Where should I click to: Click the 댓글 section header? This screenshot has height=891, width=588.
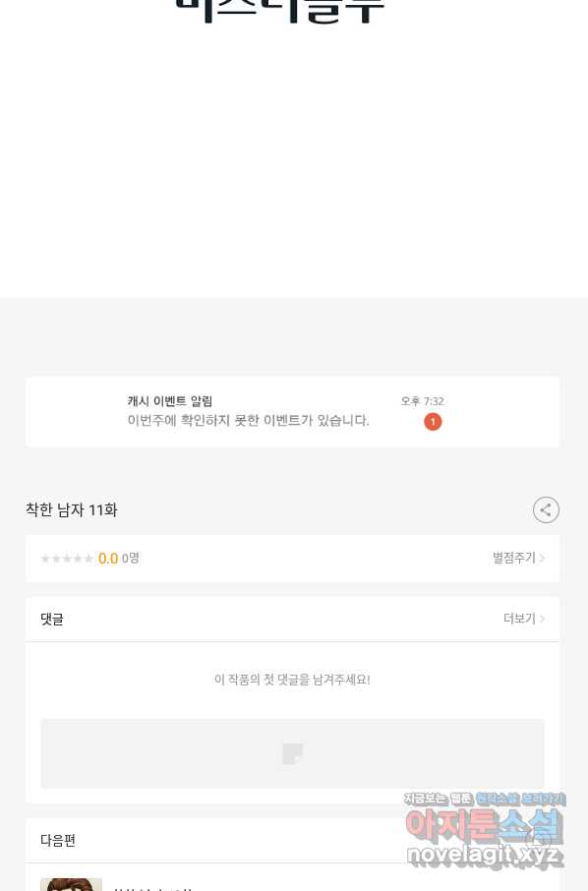(52, 619)
